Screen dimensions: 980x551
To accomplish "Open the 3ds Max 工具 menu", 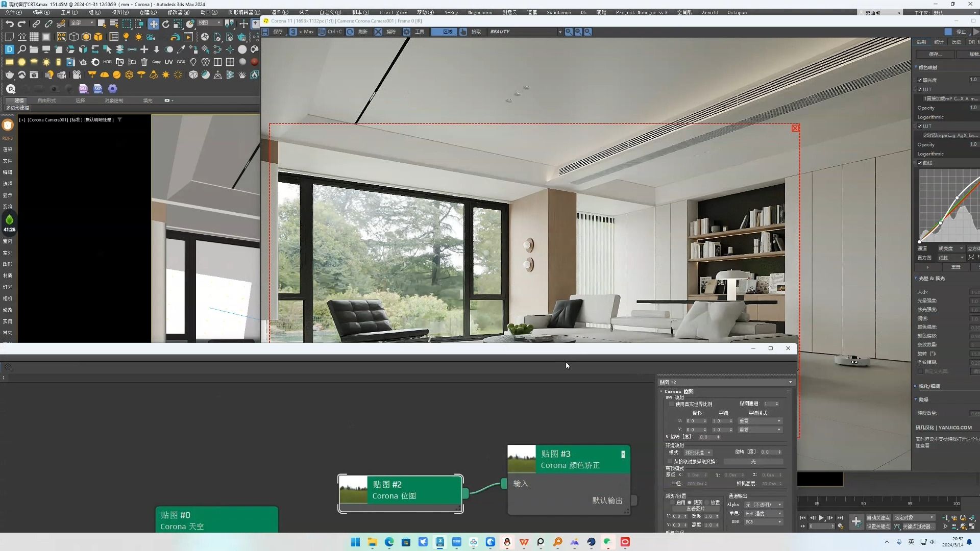I will (68, 12).
